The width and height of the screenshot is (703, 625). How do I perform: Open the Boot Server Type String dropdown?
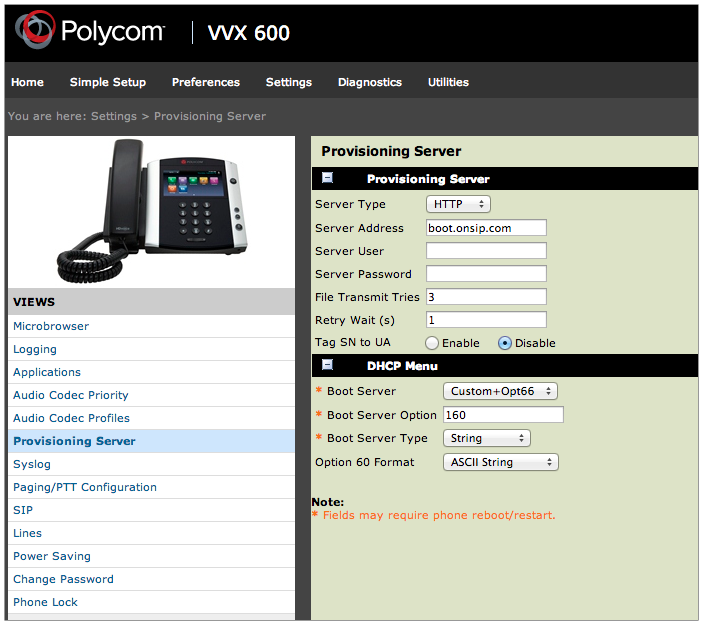tap(487, 438)
